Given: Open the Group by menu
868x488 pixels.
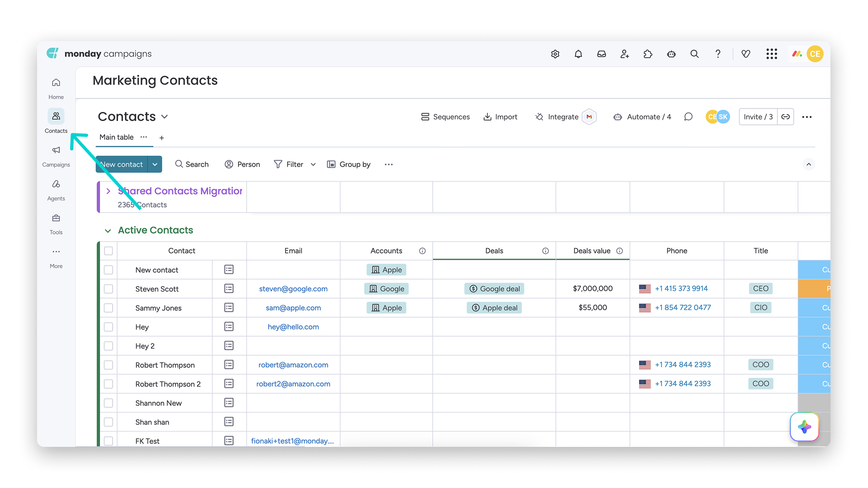Looking at the screenshot, I should click(x=349, y=164).
